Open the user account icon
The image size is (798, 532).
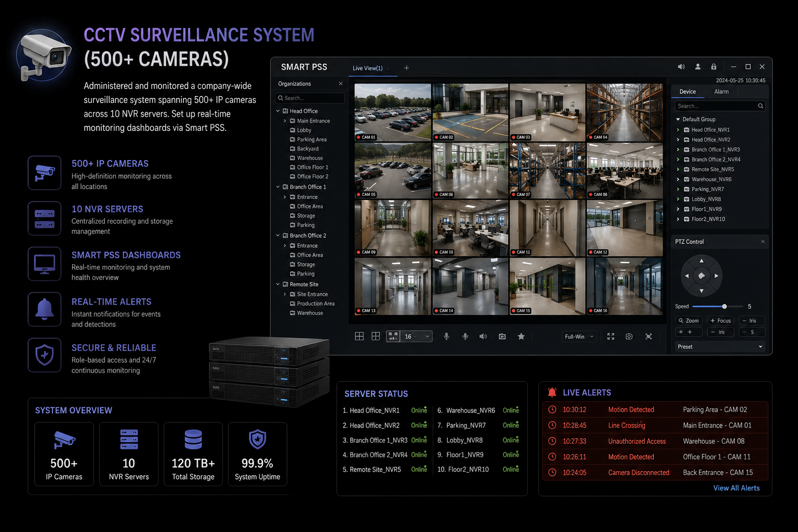pos(698,67)
